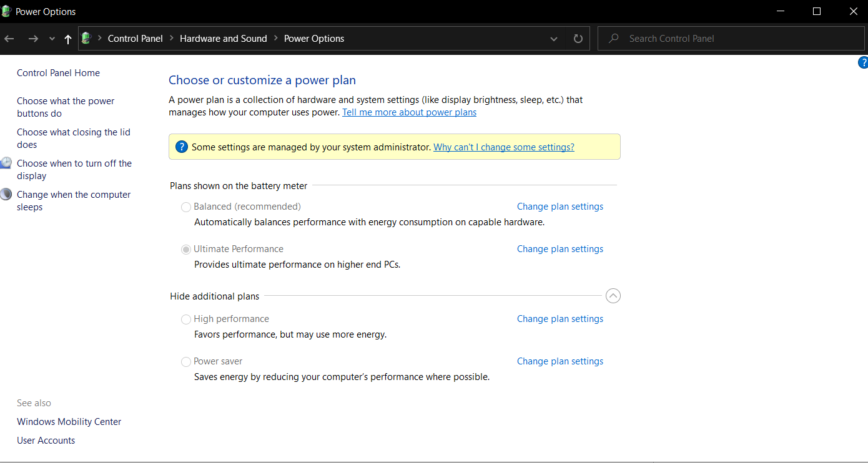Viewport: 868px width, 463px height.
Task: Click the Power saver description text
Action: 342,377
